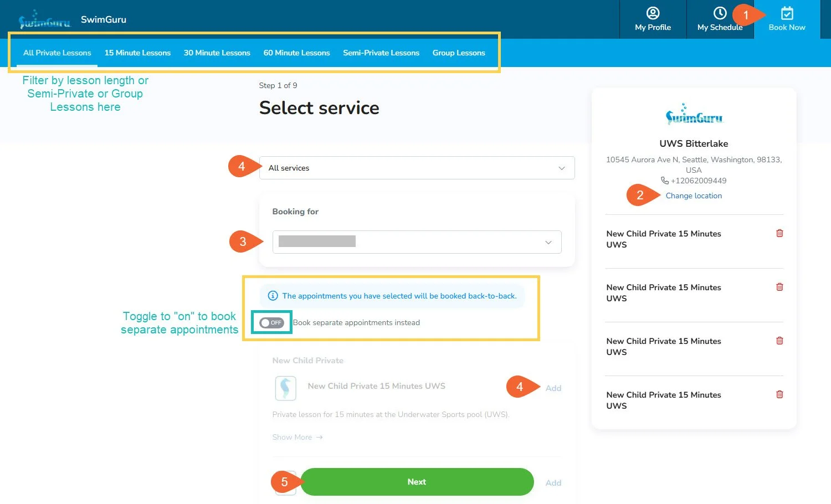
Task: Switch to 15 Minute Lessons tab
Action: coord(137,53)
